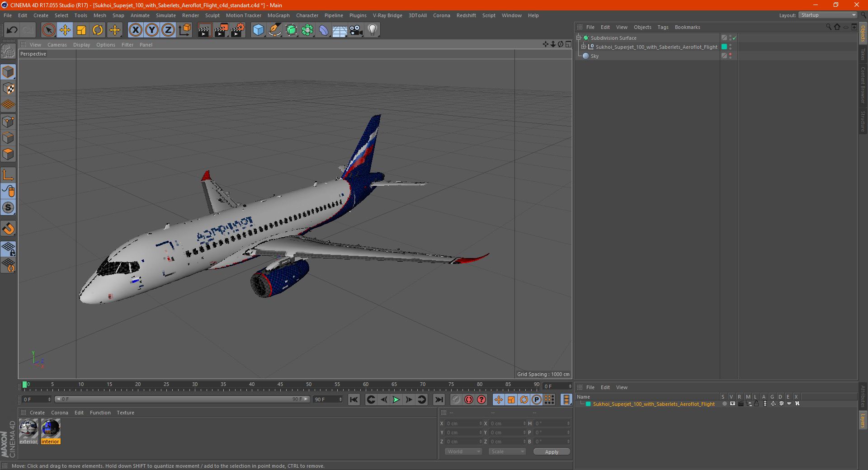
Task: Open Edit Render Settings icon
Action: click(238, 30)
